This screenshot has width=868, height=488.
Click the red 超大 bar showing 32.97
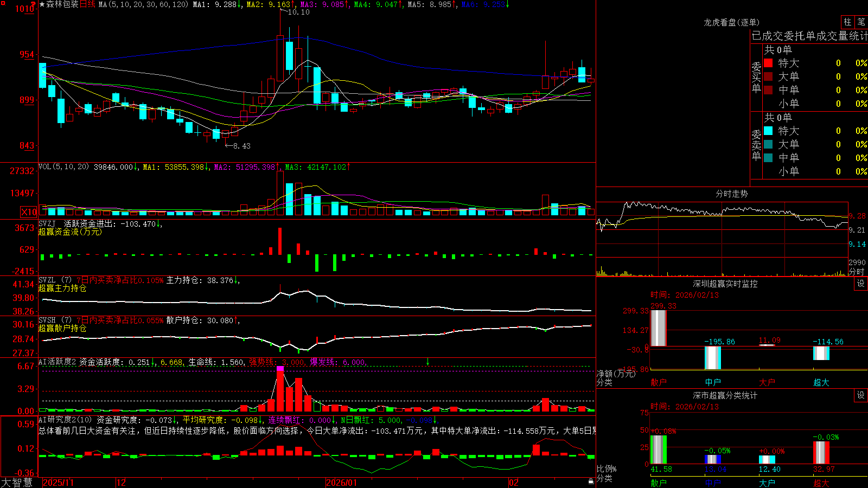(x=821, y=453)
